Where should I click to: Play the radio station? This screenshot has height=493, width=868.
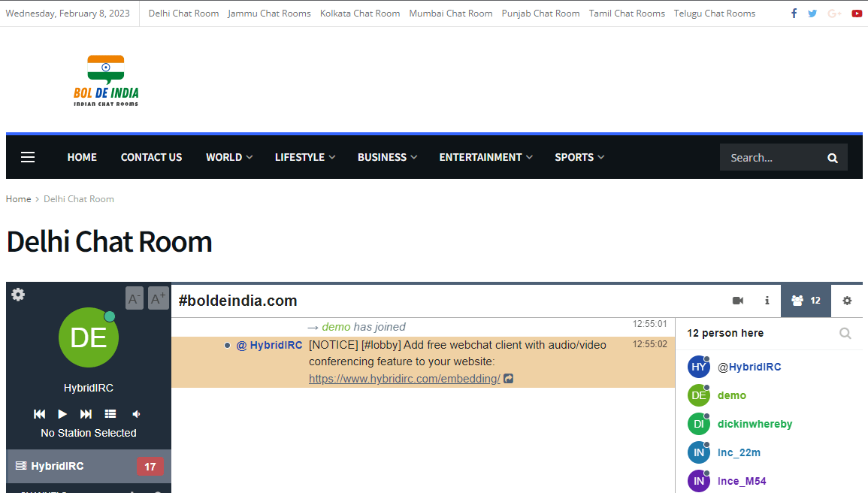pyautogui.click(x=62, y=414)
